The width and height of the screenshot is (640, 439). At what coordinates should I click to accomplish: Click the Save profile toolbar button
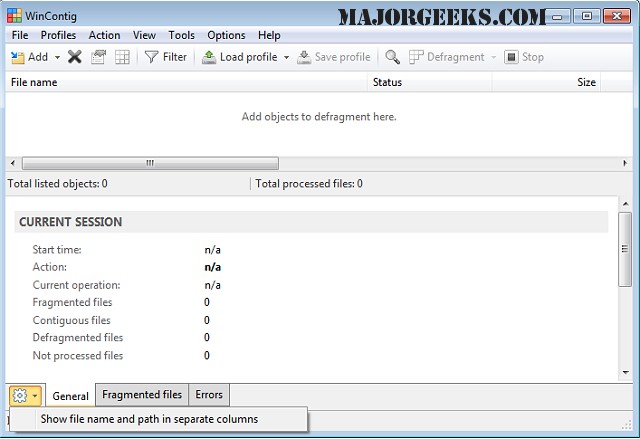coord(333,57)
